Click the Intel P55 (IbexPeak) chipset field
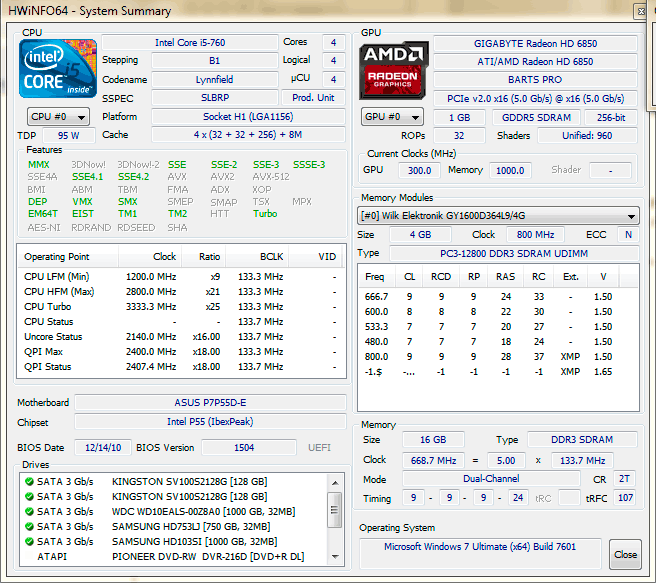Image resolution: width=656 pixels, height=583 pixels. point(210,422)
